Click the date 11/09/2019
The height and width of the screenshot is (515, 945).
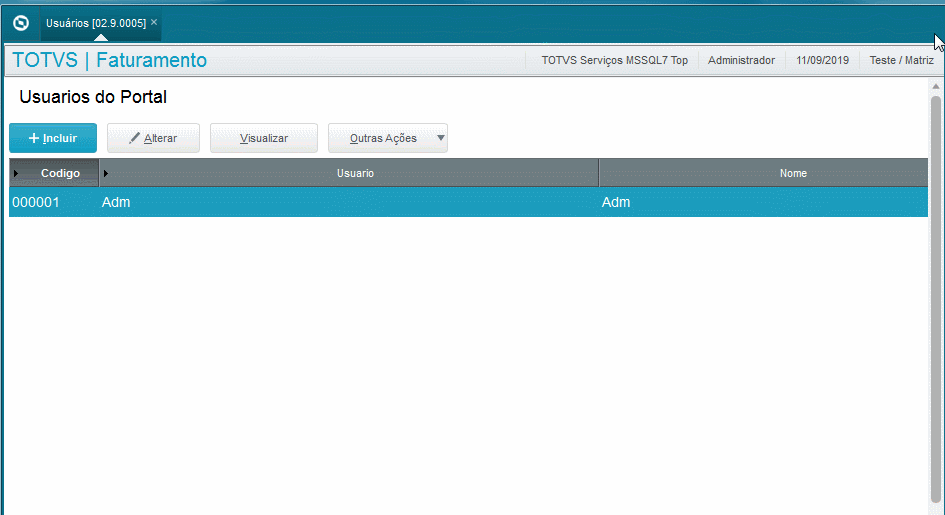pos(822,60)
